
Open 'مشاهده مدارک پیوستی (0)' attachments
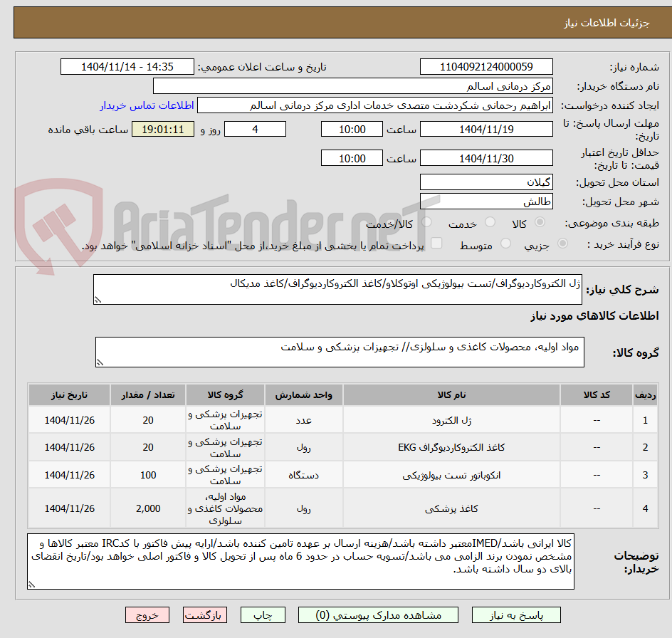pos(378,615)
